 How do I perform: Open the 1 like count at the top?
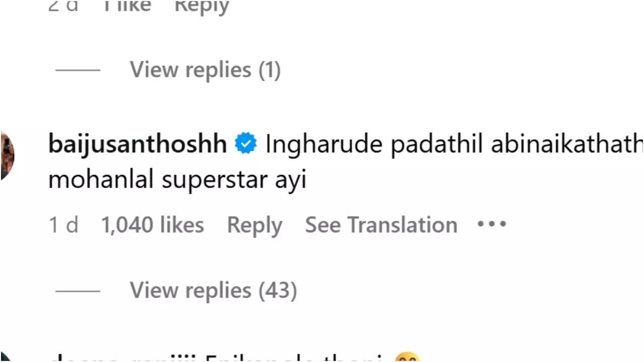pyautogui.click(x=126, y=6)
